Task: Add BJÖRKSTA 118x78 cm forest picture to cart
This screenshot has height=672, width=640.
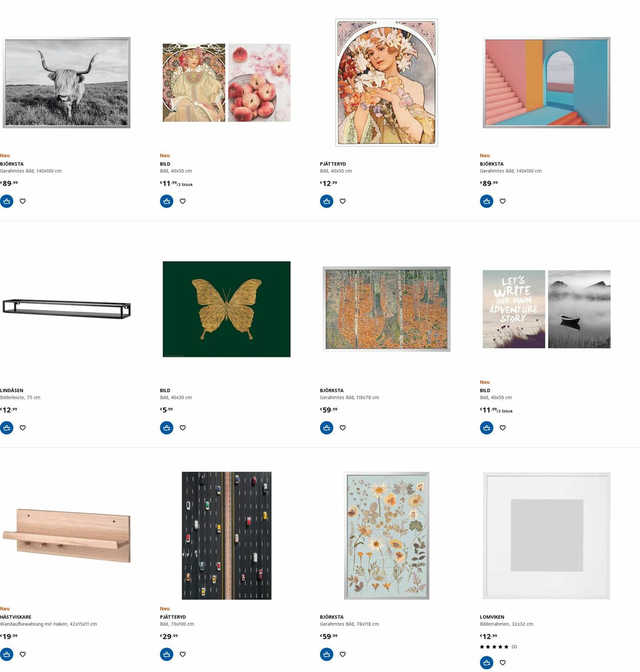Action: click(x=327, y=428)
